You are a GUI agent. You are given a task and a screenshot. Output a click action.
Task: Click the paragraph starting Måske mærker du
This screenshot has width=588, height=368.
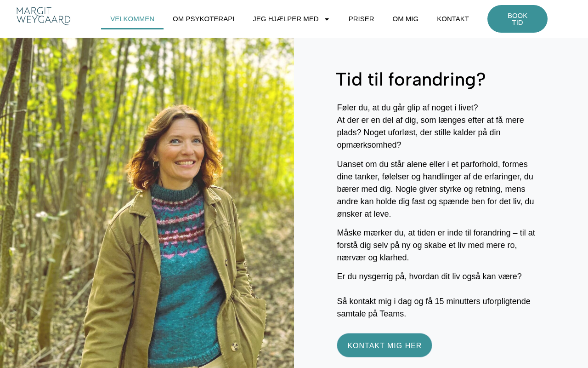(x=436, y=245)
